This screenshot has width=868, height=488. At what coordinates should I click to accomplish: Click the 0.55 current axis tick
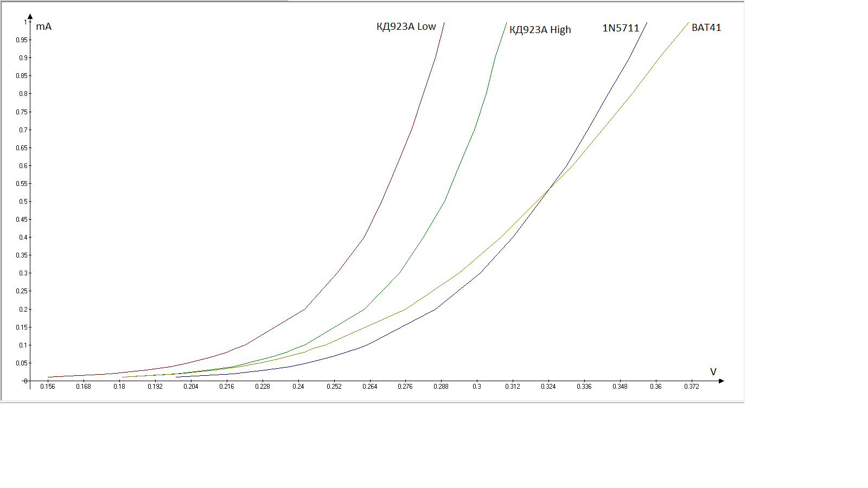(22, 184)
